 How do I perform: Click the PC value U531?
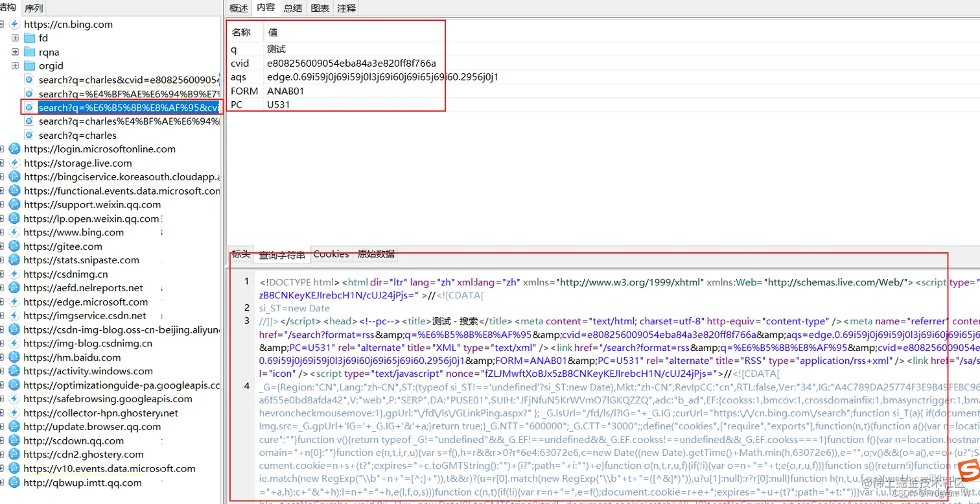click(277, 104)
